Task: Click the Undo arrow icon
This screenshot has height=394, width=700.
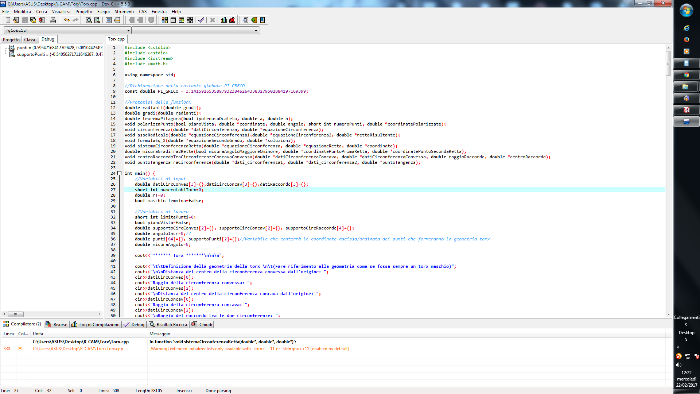Action: (x=67, y=20)
